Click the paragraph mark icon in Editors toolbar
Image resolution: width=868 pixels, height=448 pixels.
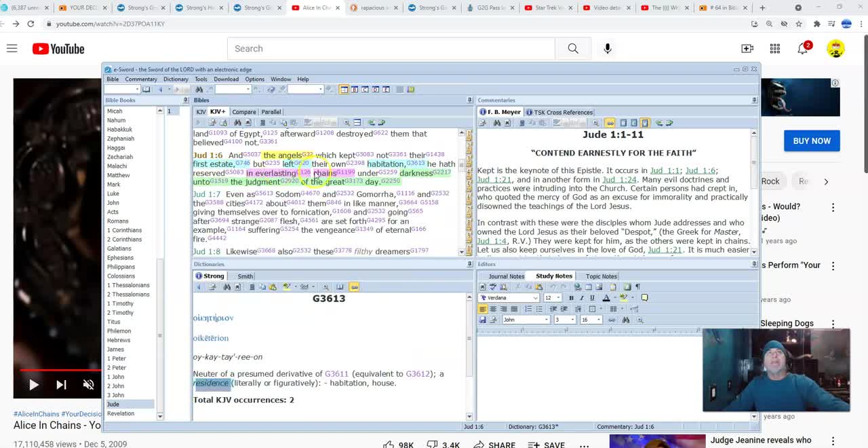click(638, 287)
